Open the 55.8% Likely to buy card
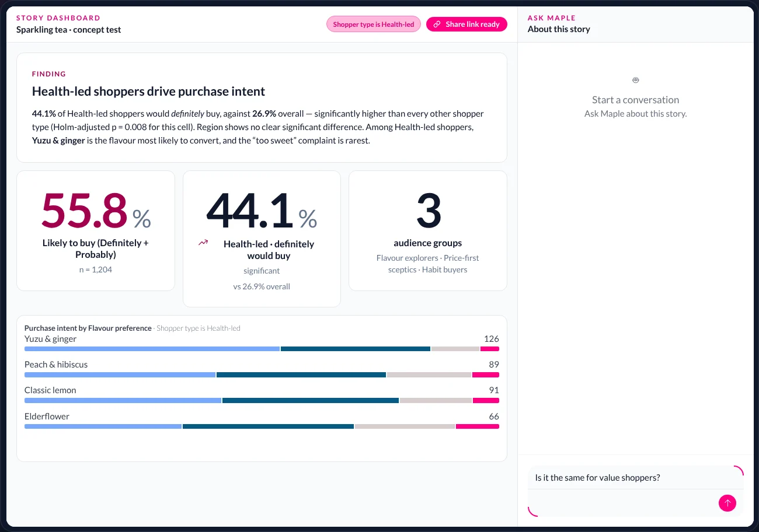 click(x=96, y=230)
